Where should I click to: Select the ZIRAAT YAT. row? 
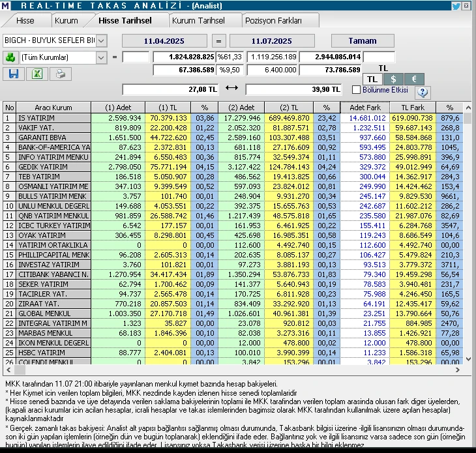(x=233, y=304)
